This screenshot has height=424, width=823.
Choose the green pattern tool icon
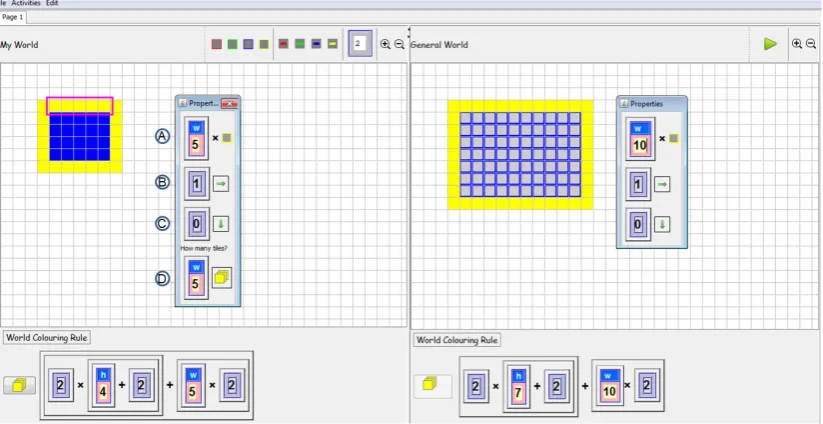coord(300,44)
